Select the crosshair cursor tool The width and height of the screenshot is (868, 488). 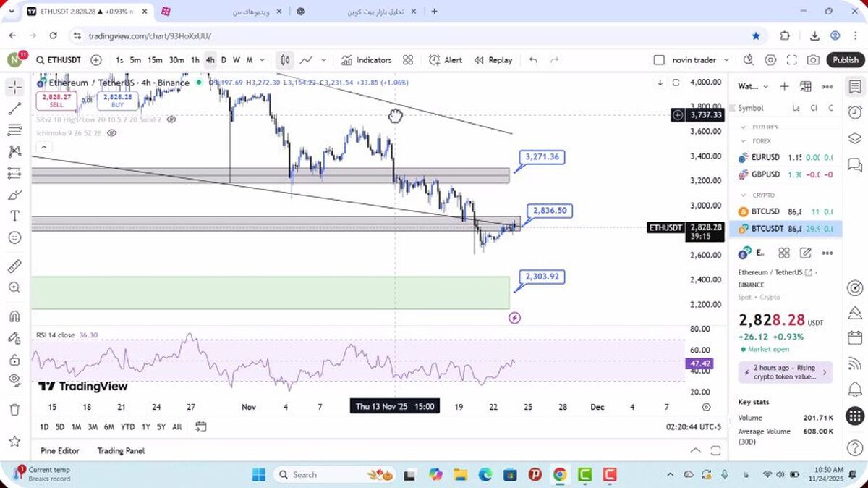point(14,88)
